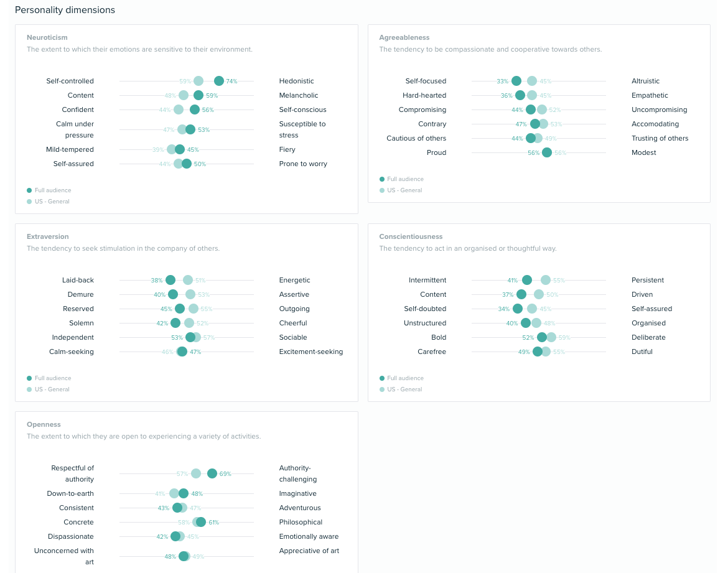Click the Full audience legend swatch under Conscientiousness
Image resolution: width=728 pixels, height=573 pixels.
click(x=382, y=378)
